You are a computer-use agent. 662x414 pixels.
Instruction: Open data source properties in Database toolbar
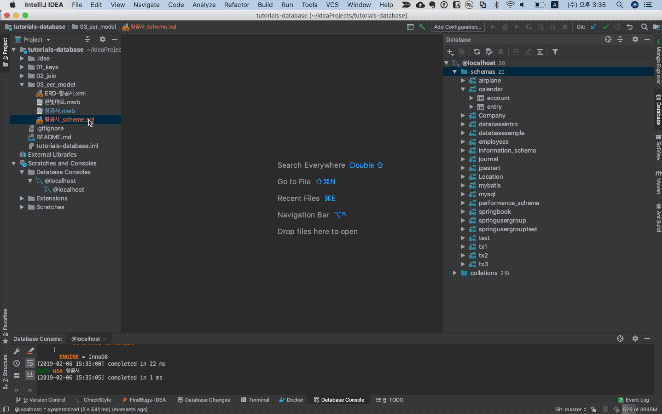tap(489, 52)
